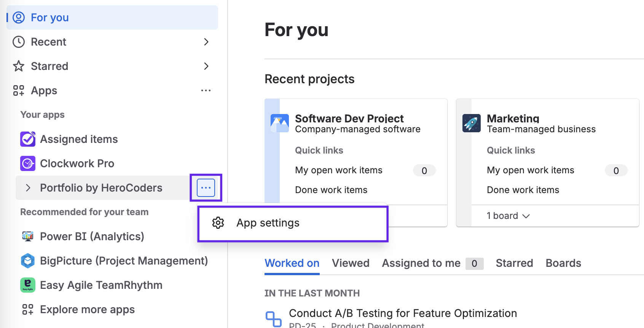Viewport: 644px width, 328px height.
Task: Click Team-managed business subtitle
Action: tap(541, 129)
